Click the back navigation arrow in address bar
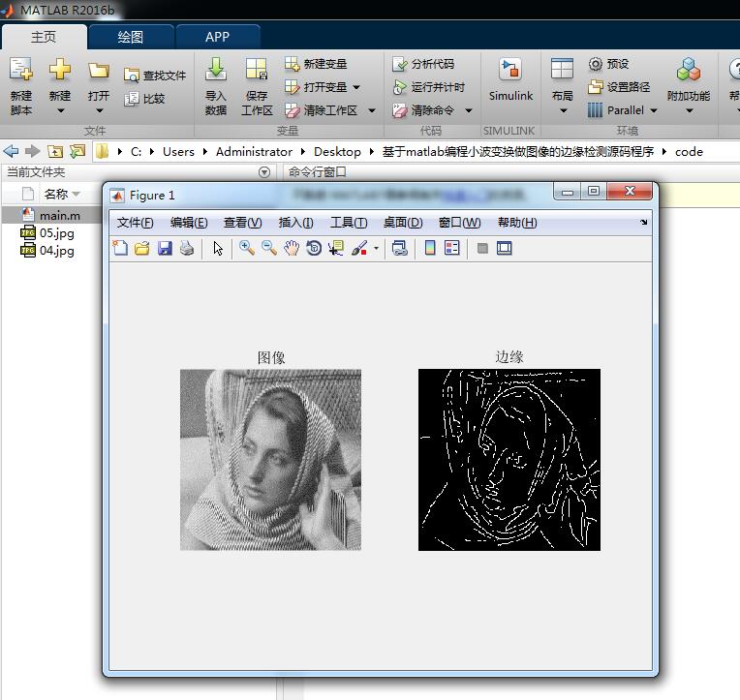The width and height of the screenshot is (740, 700). pyautogui.click(x=11, y=151)
